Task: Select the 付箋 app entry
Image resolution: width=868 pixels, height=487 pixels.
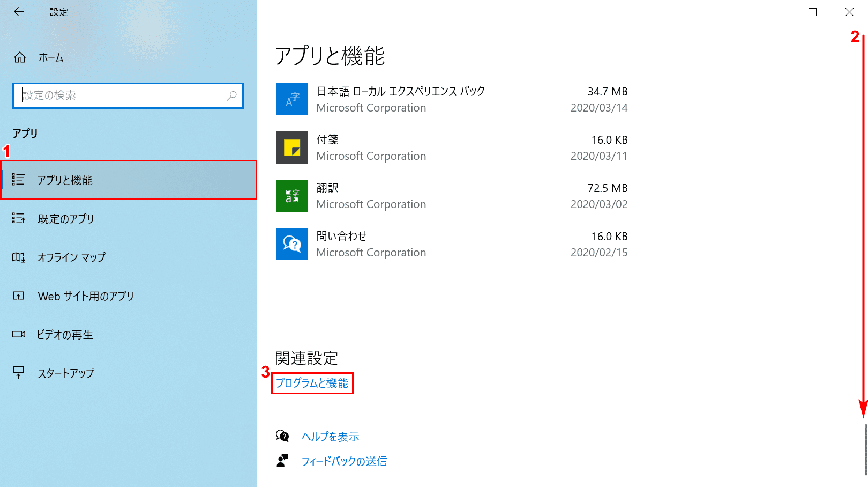Action: click(452, 147)
